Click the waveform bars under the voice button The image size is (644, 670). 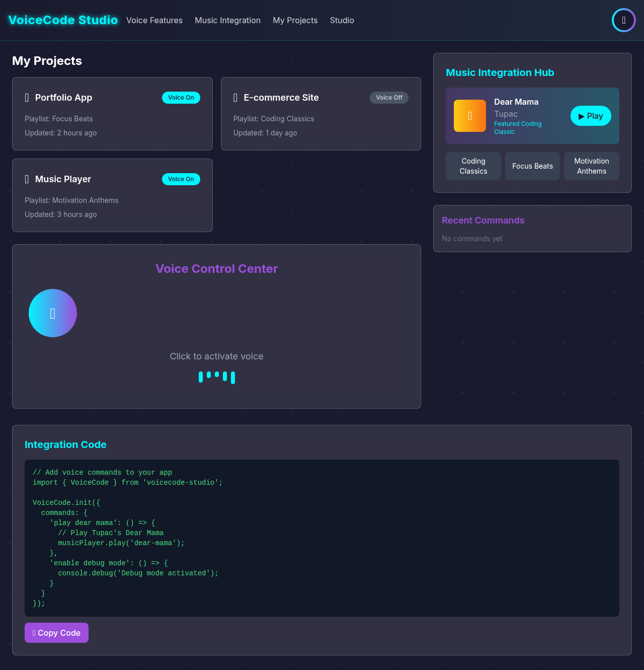[217, 377]
